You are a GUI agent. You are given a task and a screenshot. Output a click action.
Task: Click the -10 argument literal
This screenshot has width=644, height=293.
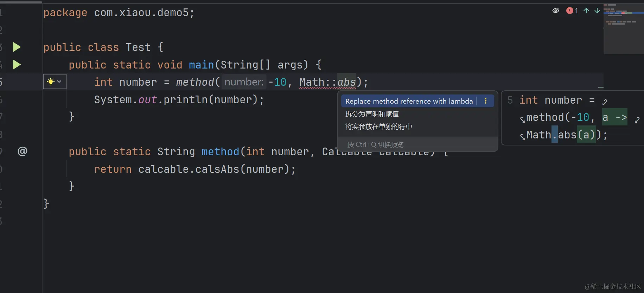pos(278,82)
